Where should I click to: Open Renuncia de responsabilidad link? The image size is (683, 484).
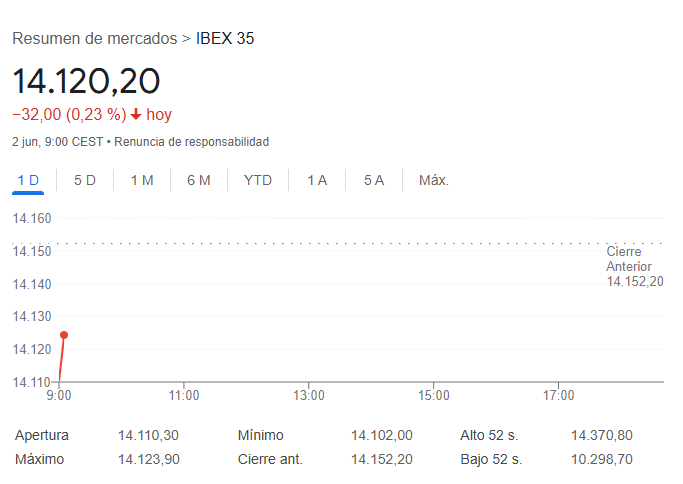(191, 142)
